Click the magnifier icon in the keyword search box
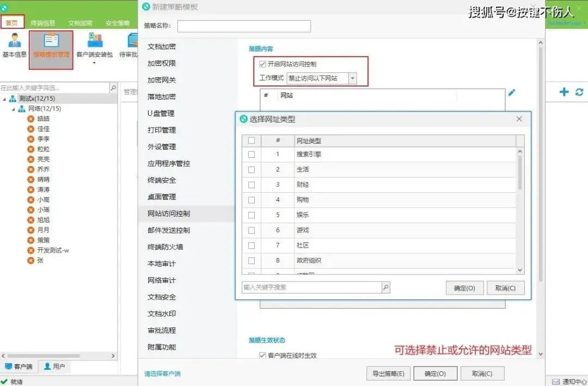The height and width of the screenshot is (386, 588). pyautogui.click(x=385, y=286)
